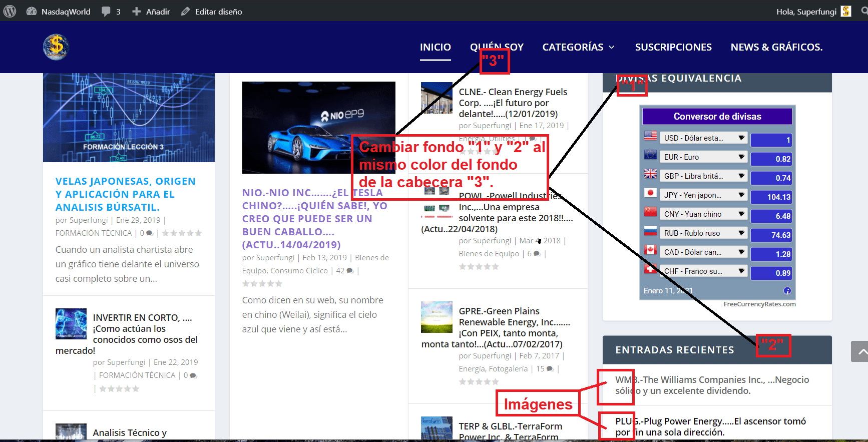Open the NIO Inc. Tesla chino article
868x442 pixels.
315,219
